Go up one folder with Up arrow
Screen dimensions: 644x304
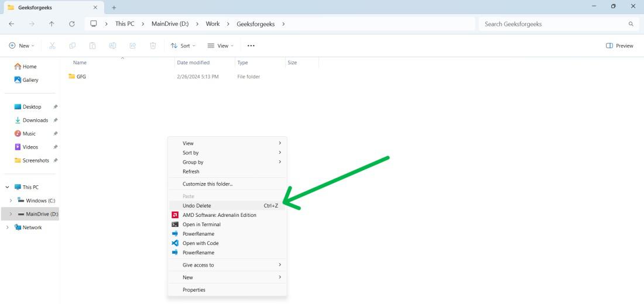tap(52, 24)
